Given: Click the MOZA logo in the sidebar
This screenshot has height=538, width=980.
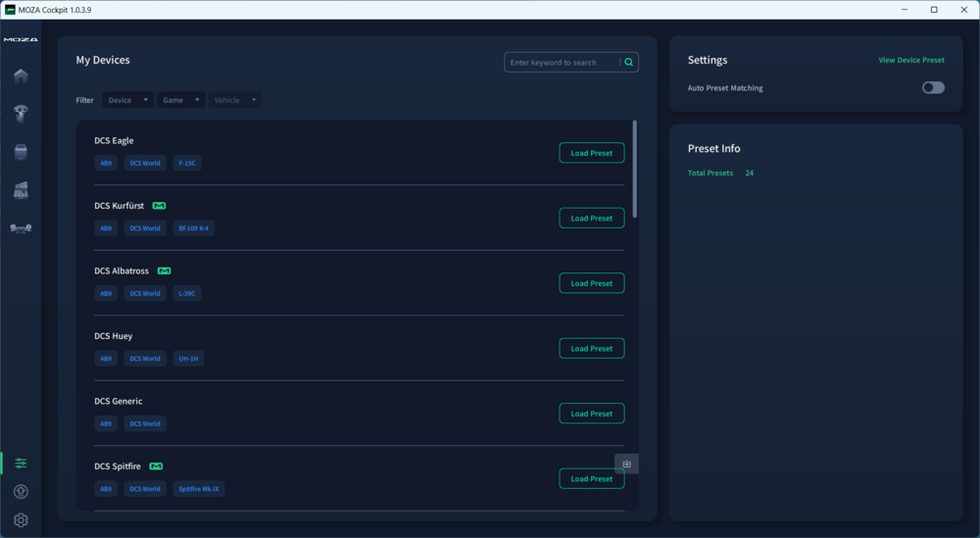Looking at the screenshot, I should 21,39.
